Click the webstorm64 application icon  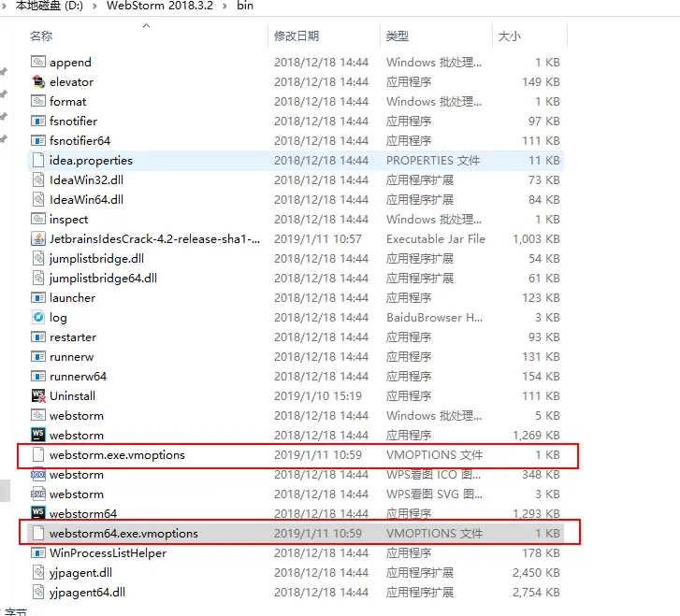click(x=38, y=513)
